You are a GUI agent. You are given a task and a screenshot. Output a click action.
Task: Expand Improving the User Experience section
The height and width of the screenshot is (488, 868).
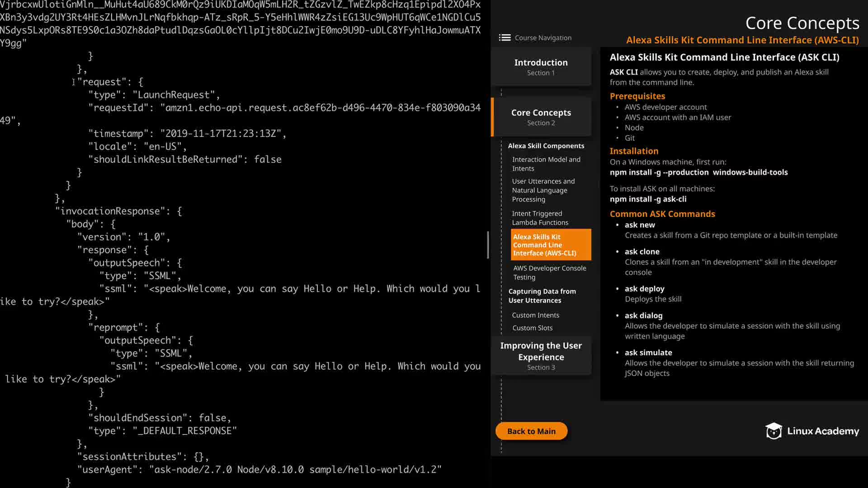tap(541, 356)
